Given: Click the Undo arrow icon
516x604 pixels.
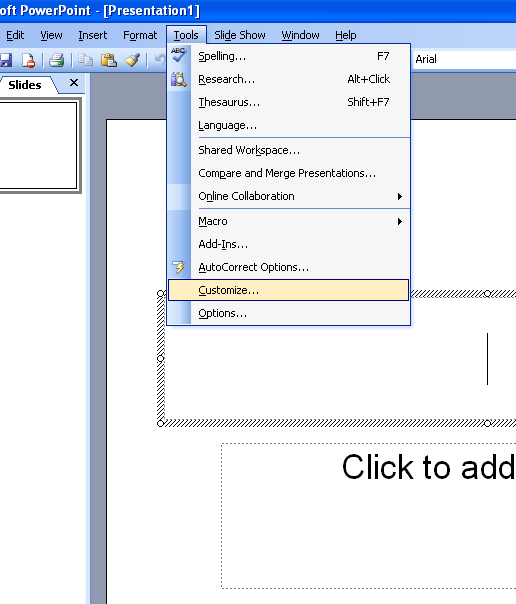Looking at the screenshot, I should click(x=159, y=60).
